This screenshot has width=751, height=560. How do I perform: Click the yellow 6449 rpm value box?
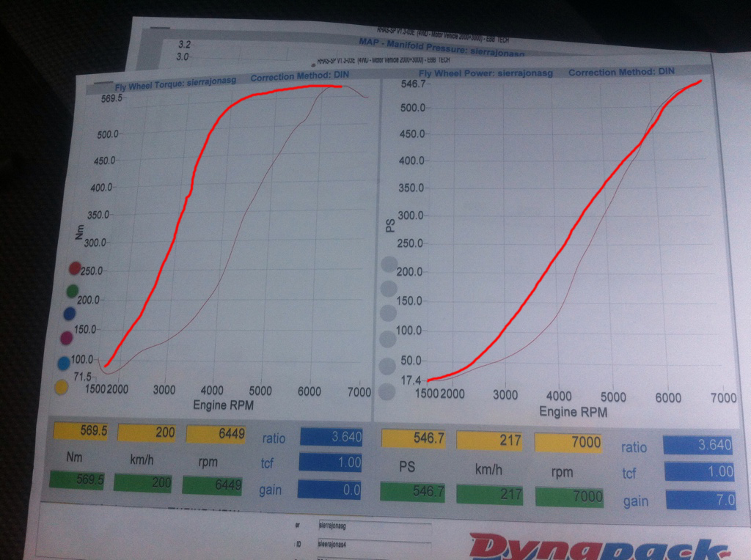coord(216,434)
